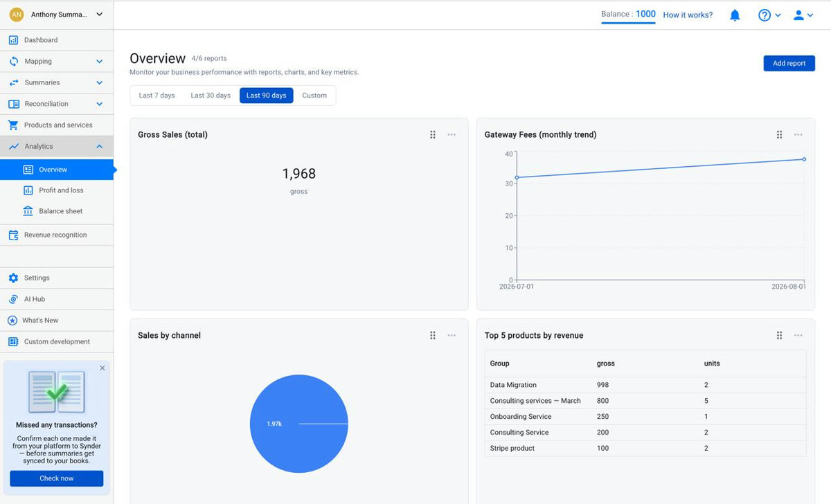Click the Check now button
The width and height of the screenshot is (831, 504).
57,478
